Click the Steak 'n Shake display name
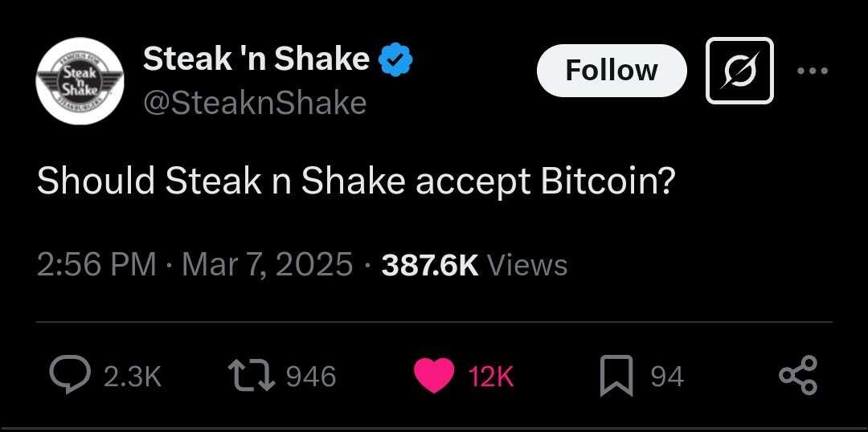This screenshot has width=868, height=432. pos(256,59)
